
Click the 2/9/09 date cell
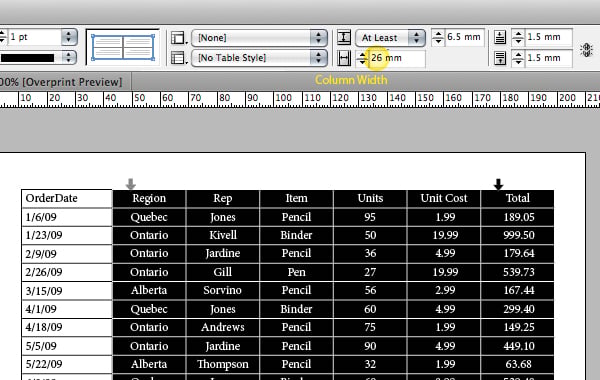tap(67, 254)
